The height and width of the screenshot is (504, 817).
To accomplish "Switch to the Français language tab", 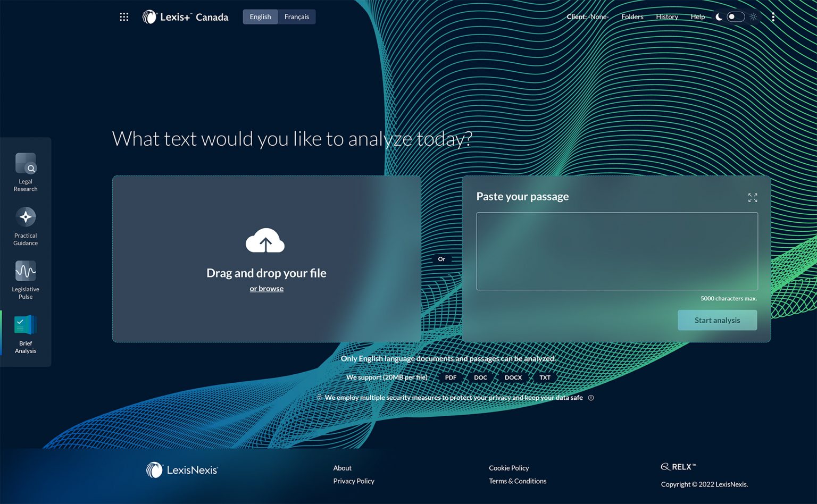I will pos(297,16).
